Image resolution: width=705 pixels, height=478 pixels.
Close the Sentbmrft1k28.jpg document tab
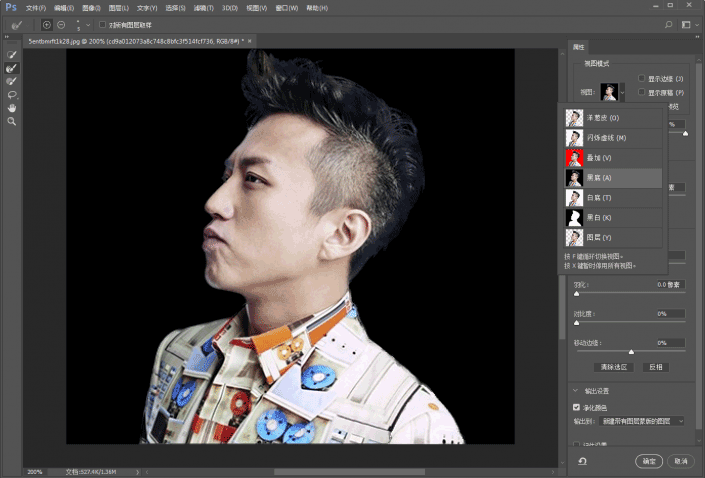point(250,41)
